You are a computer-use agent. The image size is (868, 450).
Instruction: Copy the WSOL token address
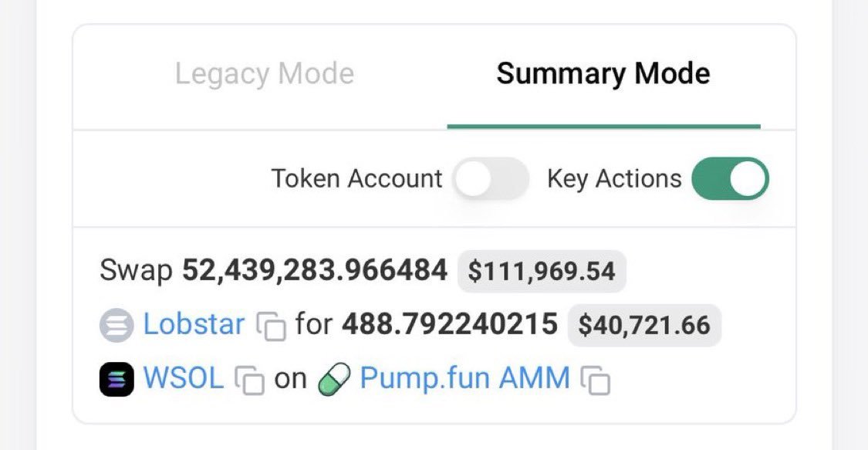pos(248,381)
